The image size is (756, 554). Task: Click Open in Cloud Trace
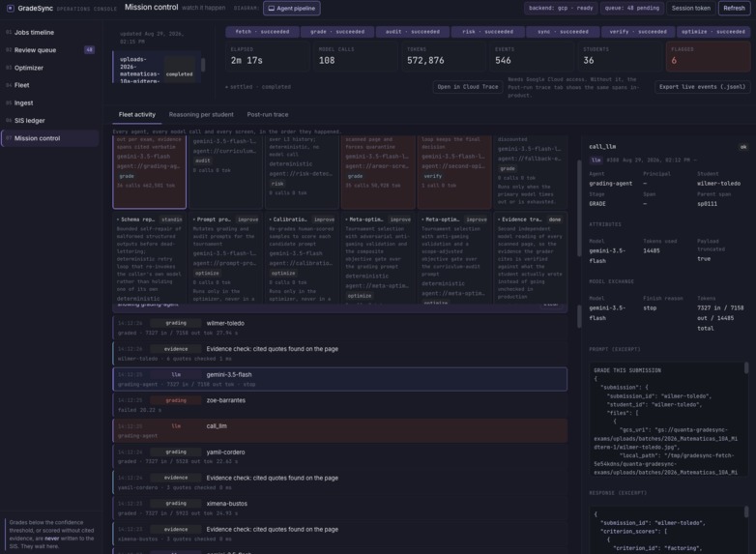click(468, 87)
